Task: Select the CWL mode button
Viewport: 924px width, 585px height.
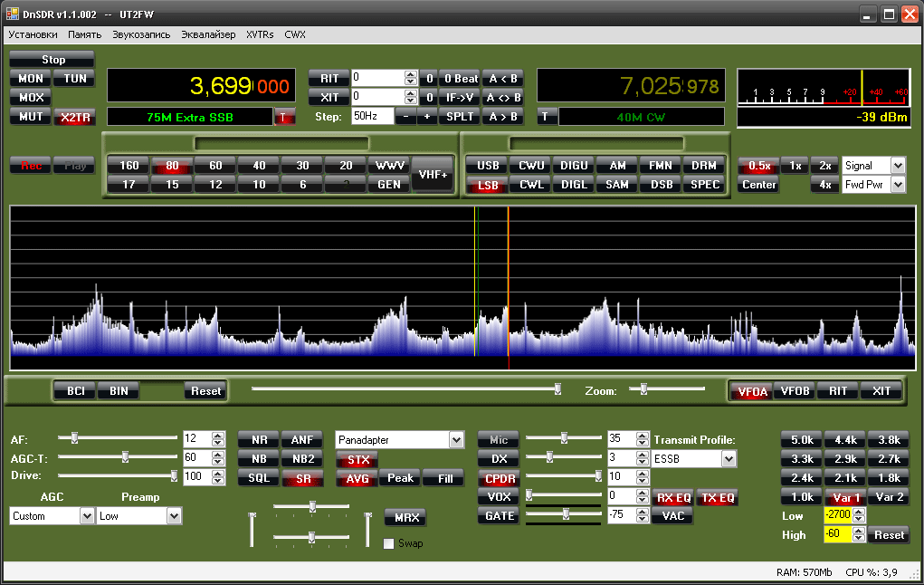Action: [x=531, y=185]
